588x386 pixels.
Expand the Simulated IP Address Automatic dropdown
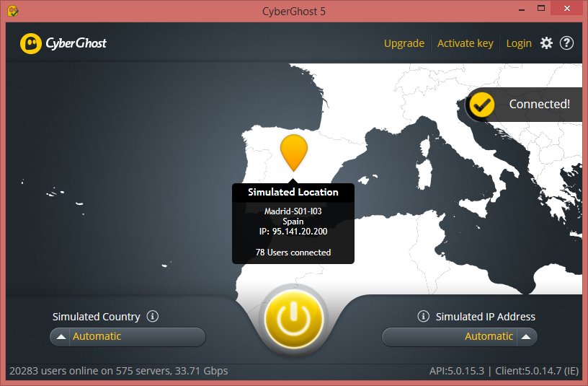(460, 336)
